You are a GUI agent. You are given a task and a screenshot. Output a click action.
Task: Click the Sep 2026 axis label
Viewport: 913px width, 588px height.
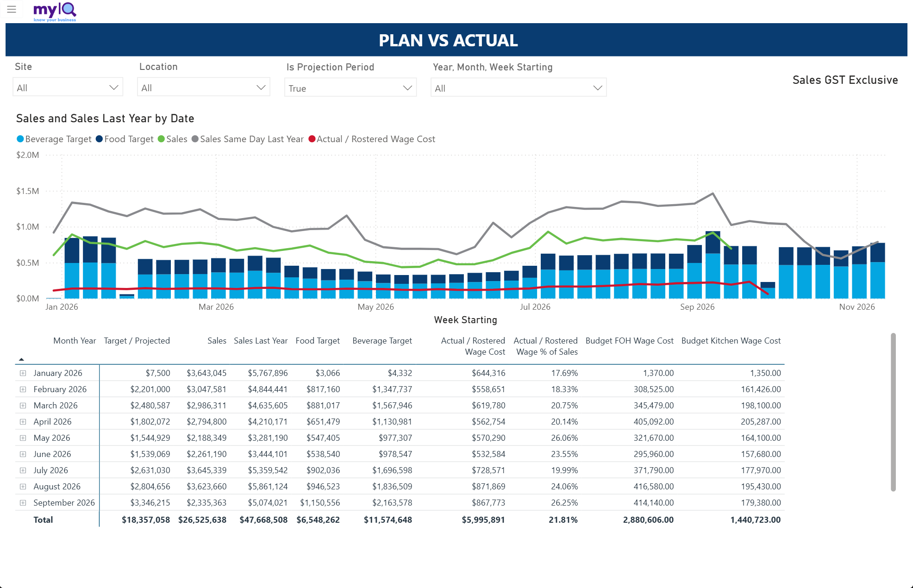(x=697, y=307)
